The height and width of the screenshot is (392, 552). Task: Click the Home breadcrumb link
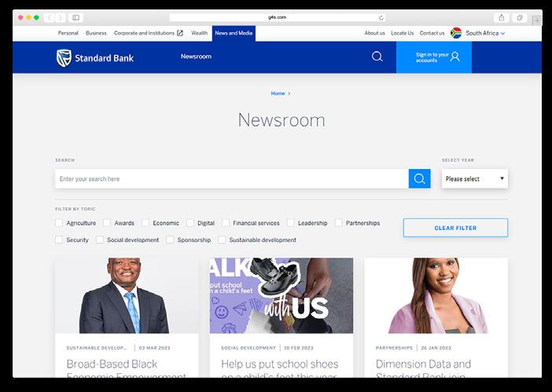[x=278, y=93]
